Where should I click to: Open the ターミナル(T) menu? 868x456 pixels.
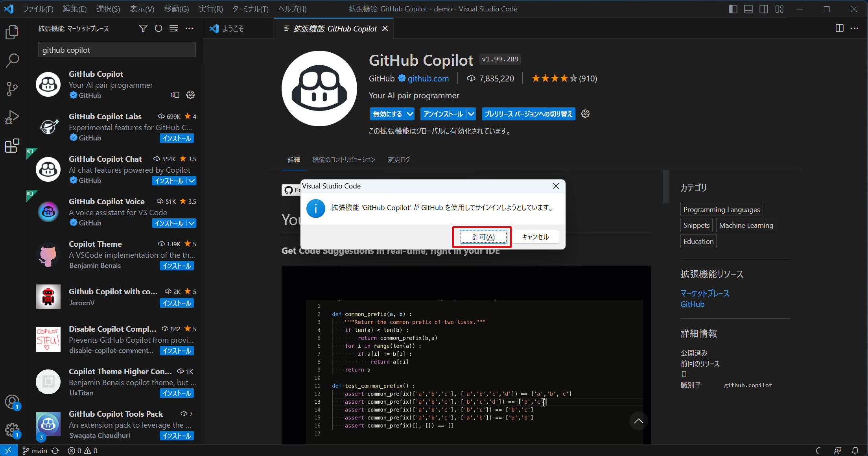(x=250, y=9)
